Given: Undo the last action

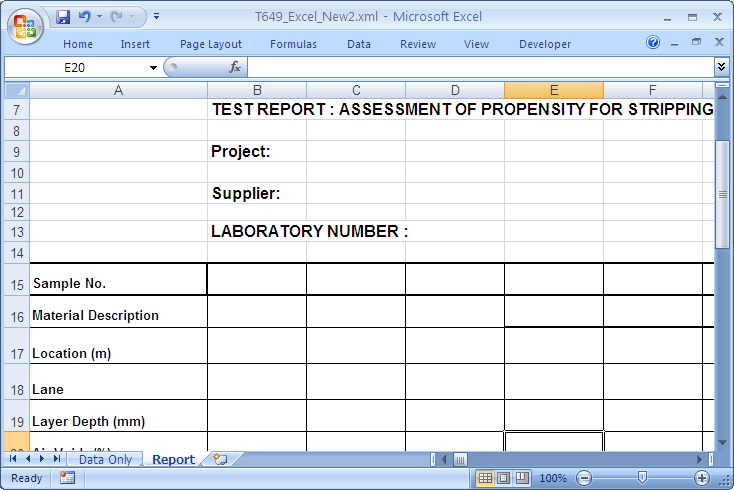Looking at the screenshot, I should pos(84,17).
